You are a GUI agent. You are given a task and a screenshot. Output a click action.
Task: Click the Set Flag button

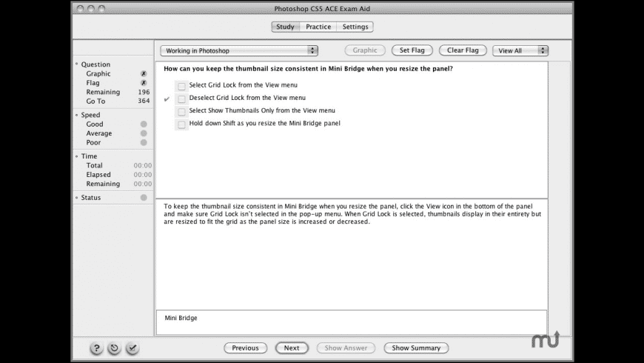[412, 50]
